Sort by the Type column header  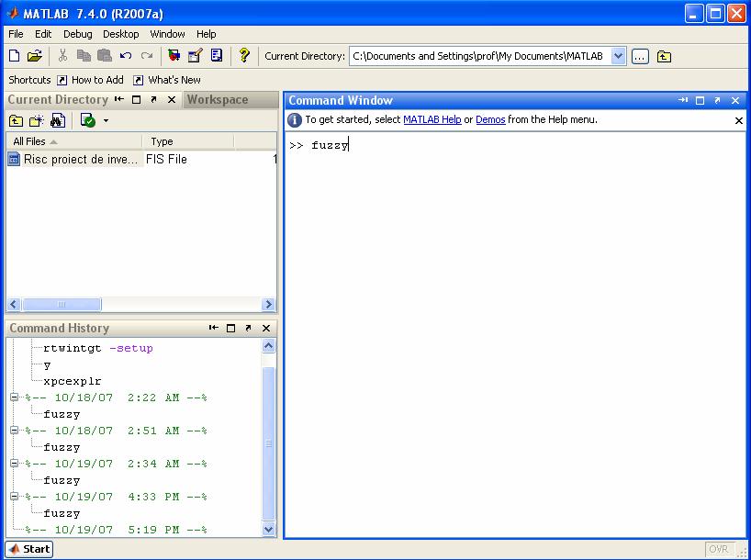point(187,141)
